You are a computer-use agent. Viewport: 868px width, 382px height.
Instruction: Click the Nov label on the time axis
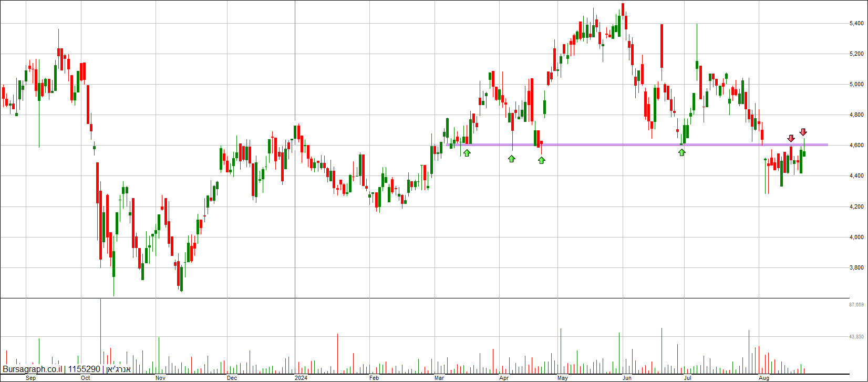(161, 378)
